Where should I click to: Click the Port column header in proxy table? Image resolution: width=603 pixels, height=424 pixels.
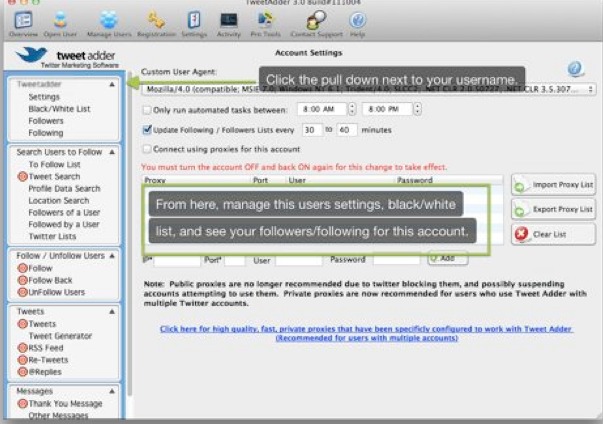pos(267,180)
